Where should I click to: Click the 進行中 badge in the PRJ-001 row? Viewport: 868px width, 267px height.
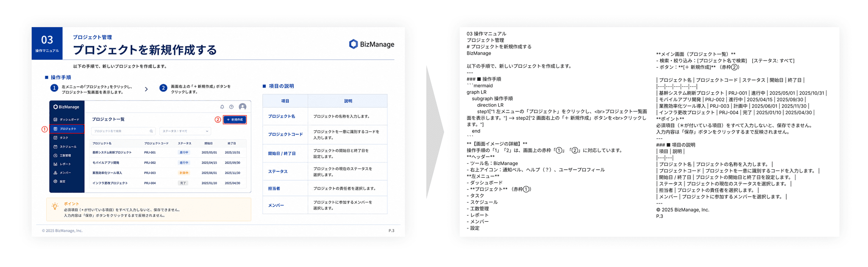click(x=184, y=152)
